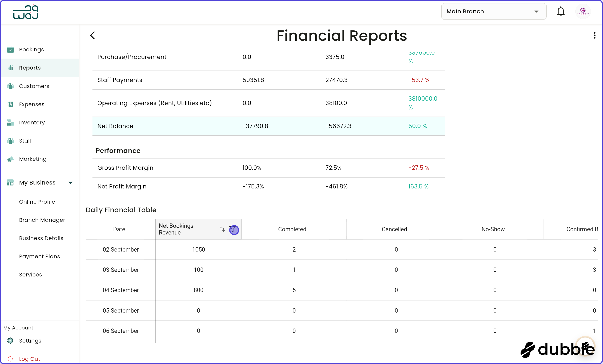Select the Marketing megaphone icon

(10, 159)
